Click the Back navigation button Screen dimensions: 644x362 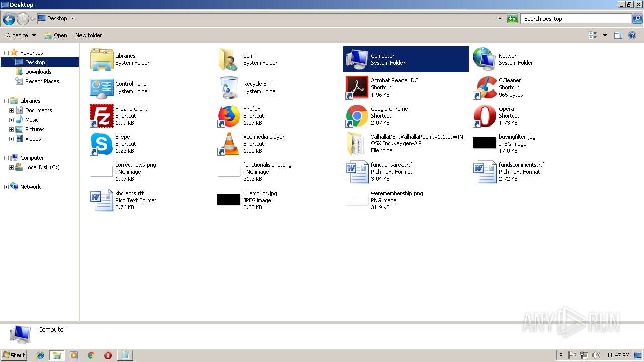click(x=9, y=19)
